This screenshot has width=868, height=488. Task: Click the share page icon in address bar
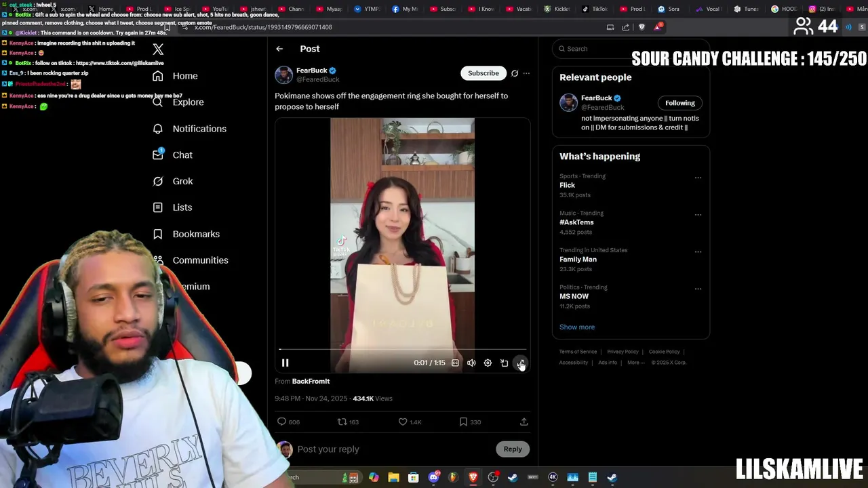point(625,27)
